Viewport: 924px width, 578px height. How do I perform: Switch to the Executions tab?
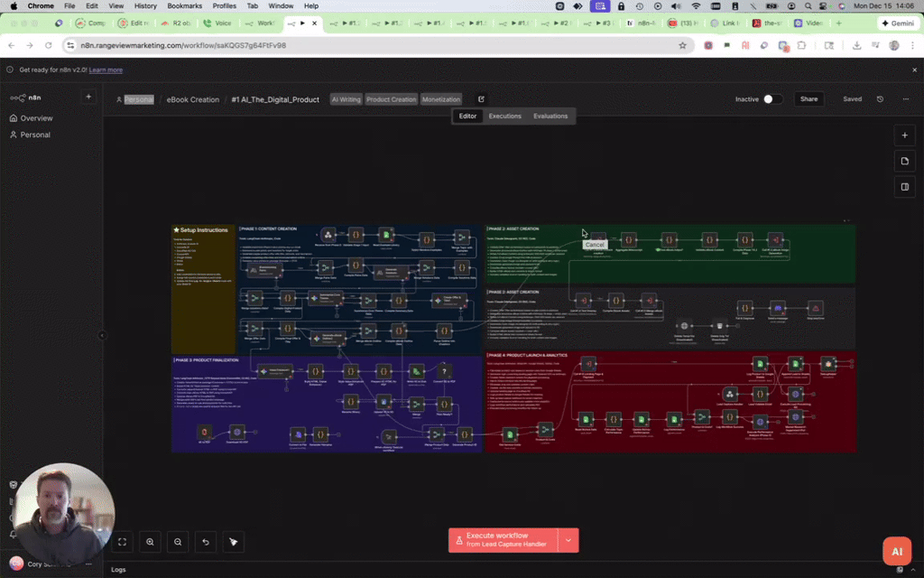(x=504, y=116)
